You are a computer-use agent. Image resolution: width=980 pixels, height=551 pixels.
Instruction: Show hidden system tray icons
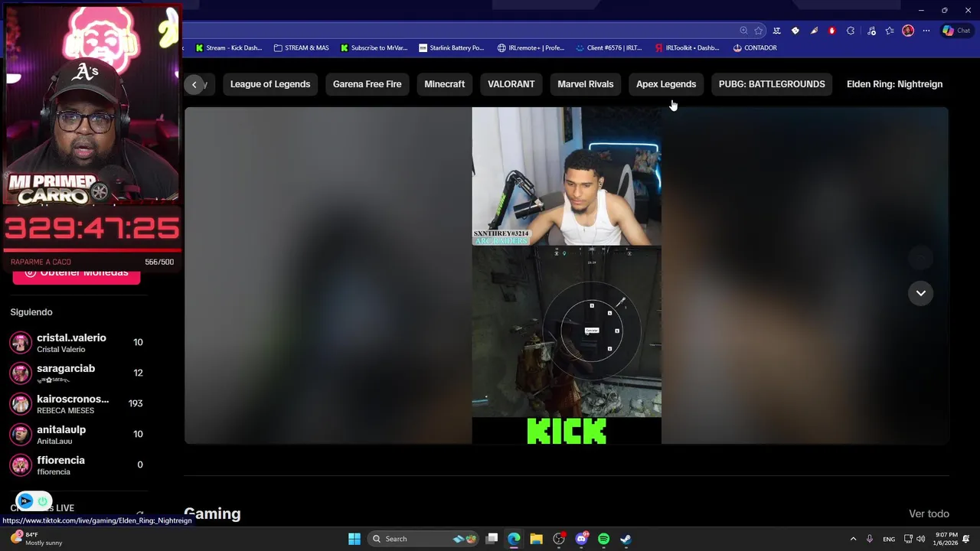tap(853, 539)
